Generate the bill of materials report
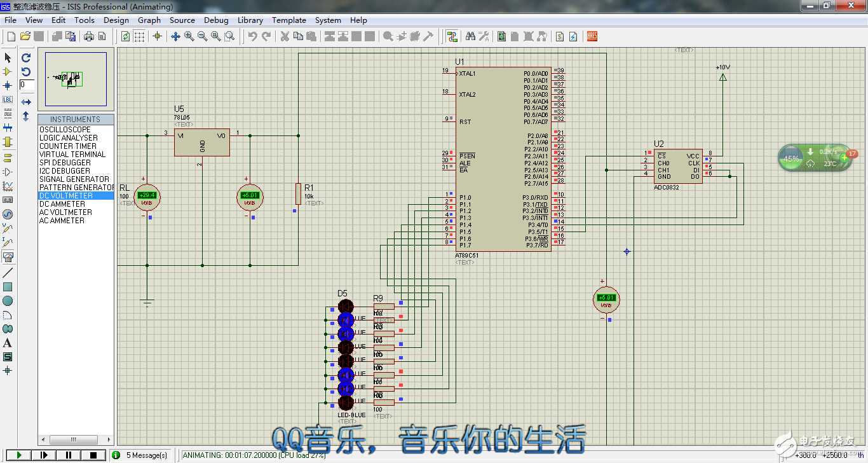The width and height of the screenshot is (868, 463). (x=560, y=36)
